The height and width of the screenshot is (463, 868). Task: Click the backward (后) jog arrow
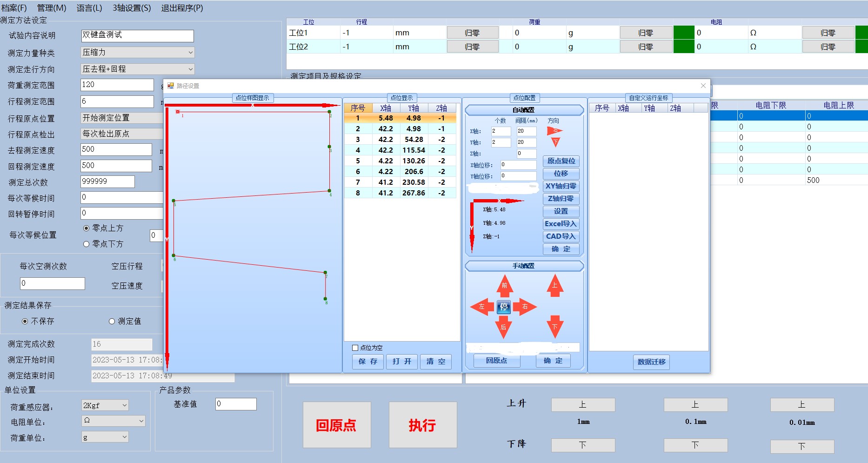[503, 327]
